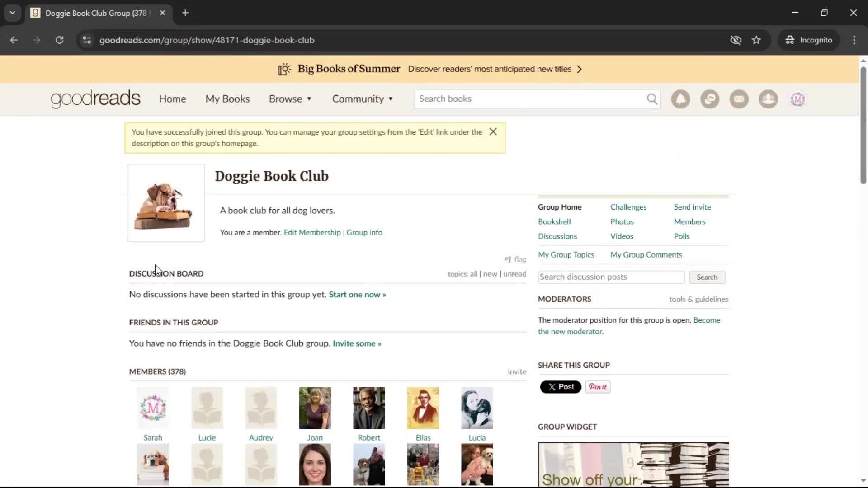Filter topics by new
The image size is (868, 488).
pyautogui.click(x=490, y=274)
